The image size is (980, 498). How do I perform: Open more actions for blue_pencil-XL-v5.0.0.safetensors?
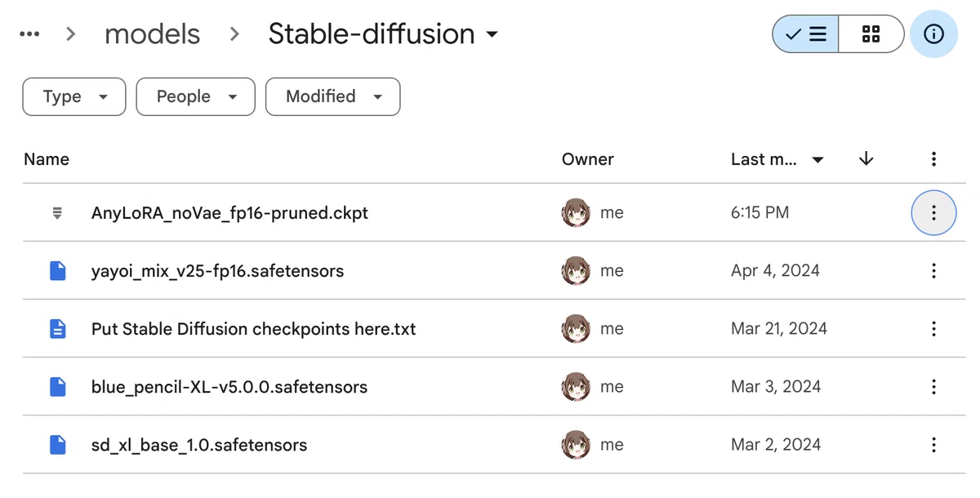point(933,387)
